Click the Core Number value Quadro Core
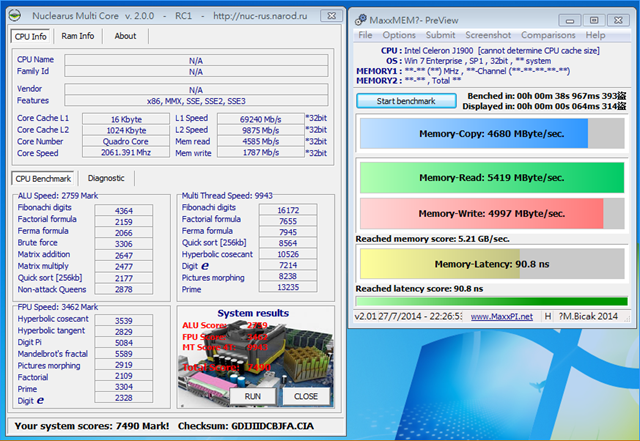This screenshot has width=640, height=441. point(126,141)
